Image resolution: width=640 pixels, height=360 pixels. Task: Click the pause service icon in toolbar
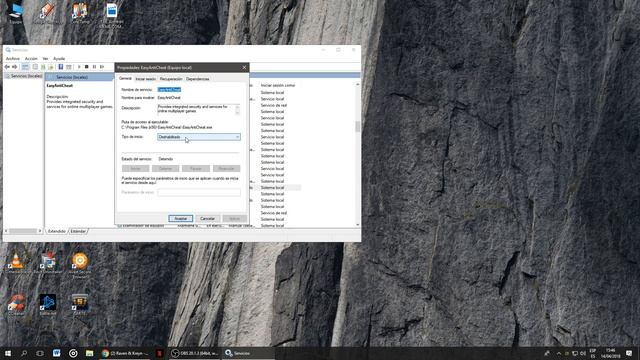click(x=94, y=67)
